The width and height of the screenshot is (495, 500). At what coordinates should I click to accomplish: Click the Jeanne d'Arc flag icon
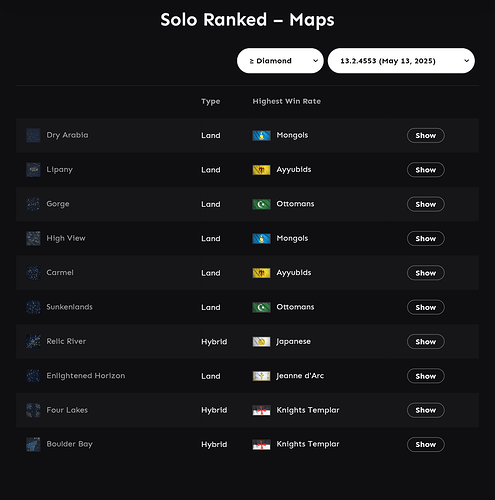(261, 376)
